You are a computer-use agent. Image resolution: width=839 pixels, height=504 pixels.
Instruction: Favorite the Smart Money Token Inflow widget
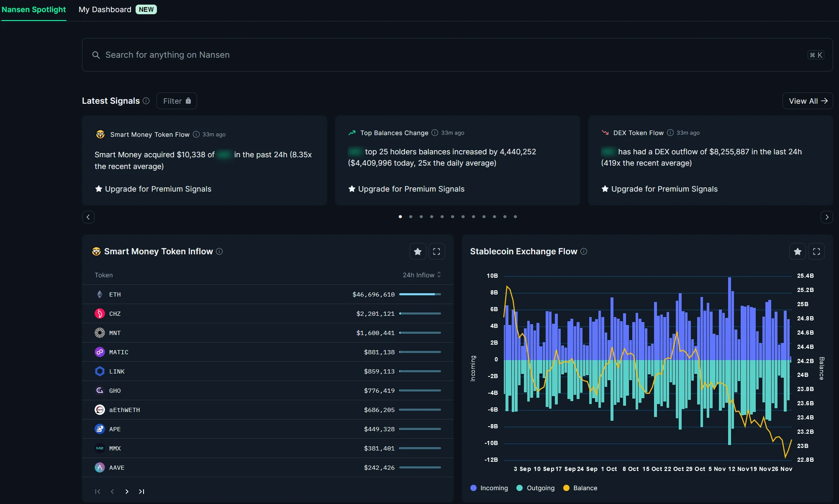coord(418,251)
